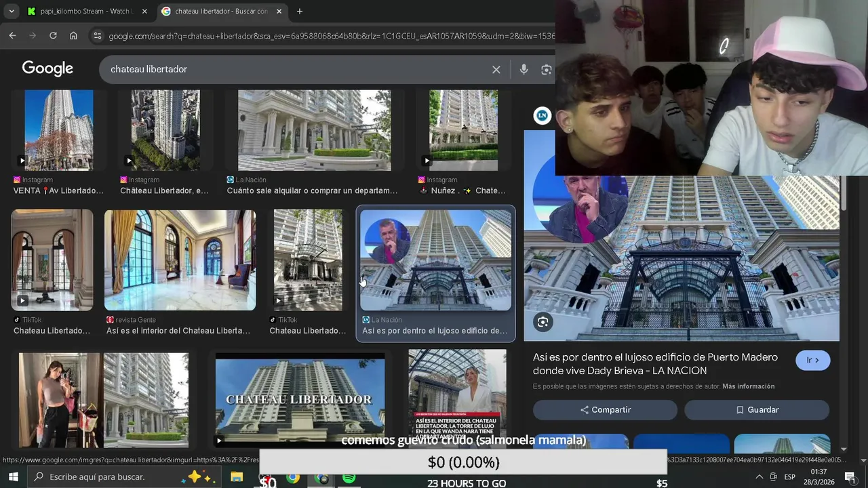Image resolution: width=868 pixels, height=488 pixels.
Task: Open revista Gente interior image
Action: (x=180, y=260)
